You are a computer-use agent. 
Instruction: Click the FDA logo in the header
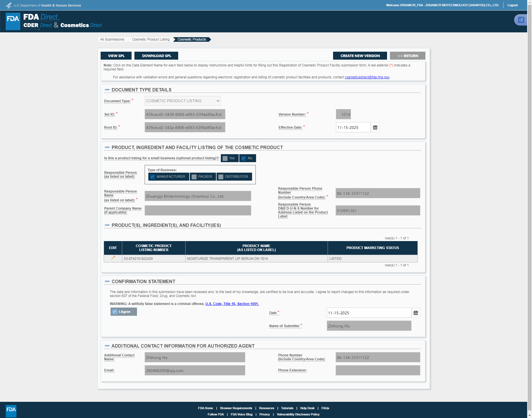13,21
